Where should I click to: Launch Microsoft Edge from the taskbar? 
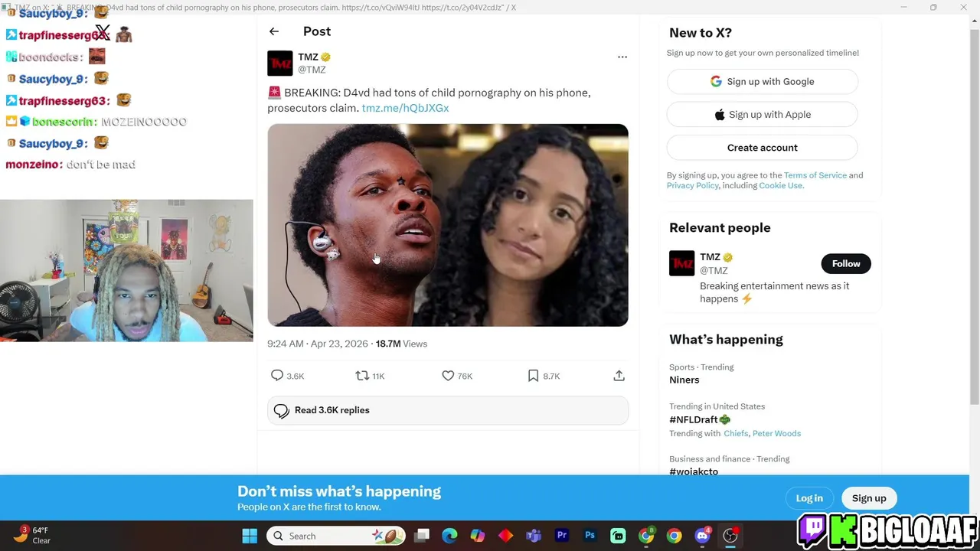point(449,536)
